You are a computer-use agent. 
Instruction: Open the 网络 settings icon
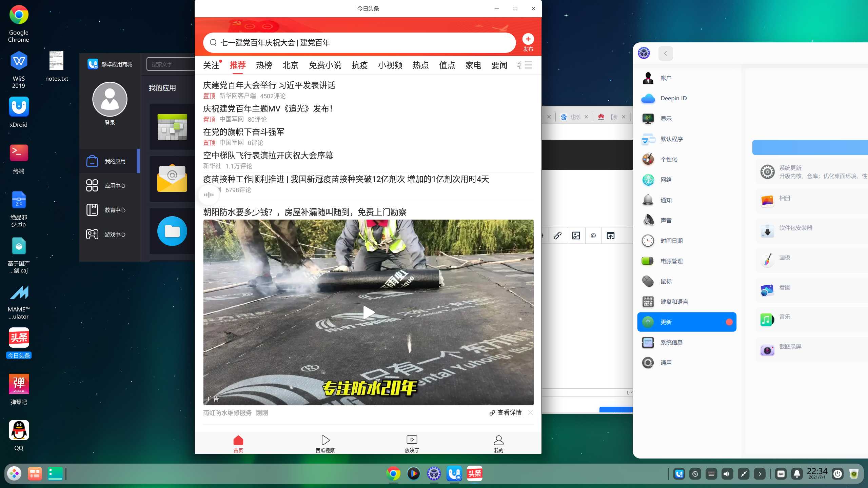(648, 180)
